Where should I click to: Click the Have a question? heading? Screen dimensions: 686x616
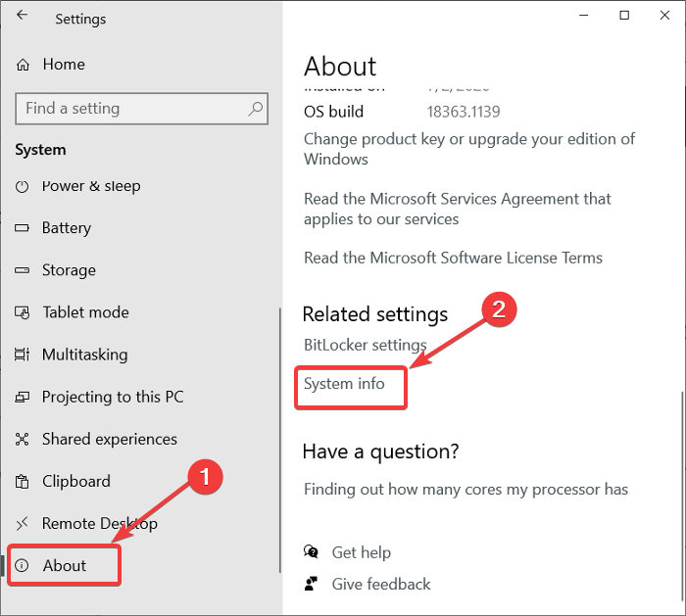[x=380, y=451]
